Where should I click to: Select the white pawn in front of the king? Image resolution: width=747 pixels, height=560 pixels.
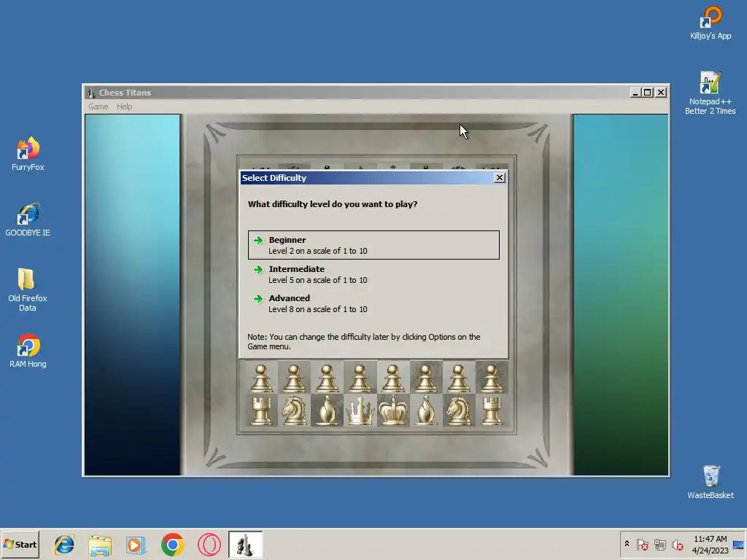click(392, 378)
